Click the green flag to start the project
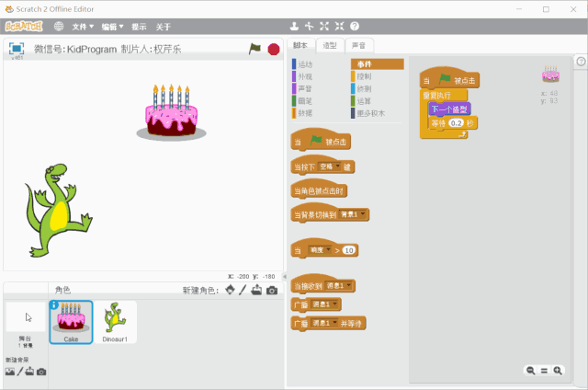The height and width of the screenshot is (390, 588). click(255, 49)
